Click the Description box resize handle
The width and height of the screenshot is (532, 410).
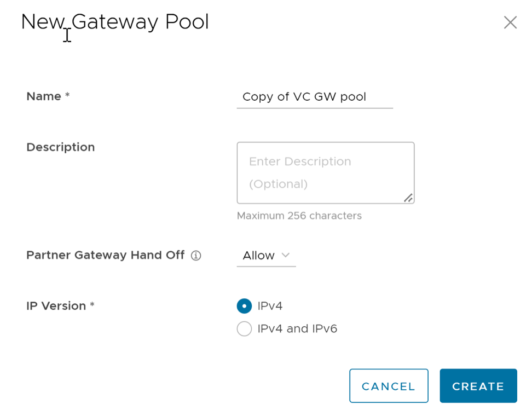[408, 198]
